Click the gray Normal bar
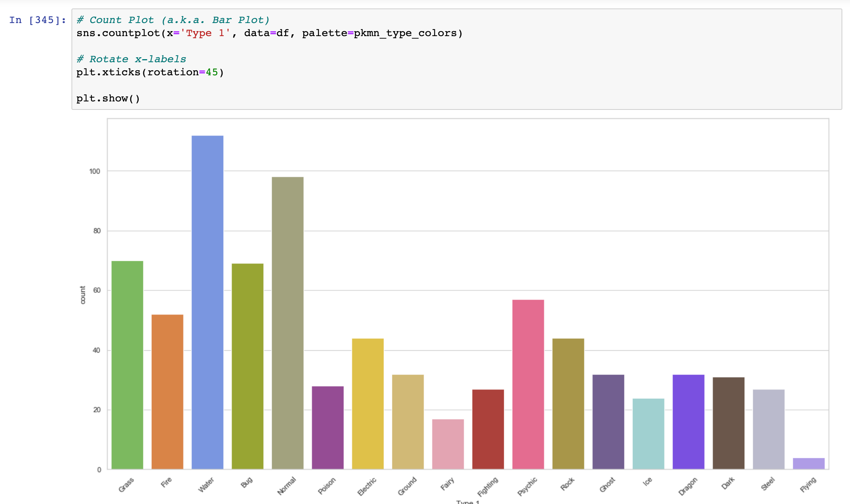Screen dimensions: 850x504 tap(287, 327)
